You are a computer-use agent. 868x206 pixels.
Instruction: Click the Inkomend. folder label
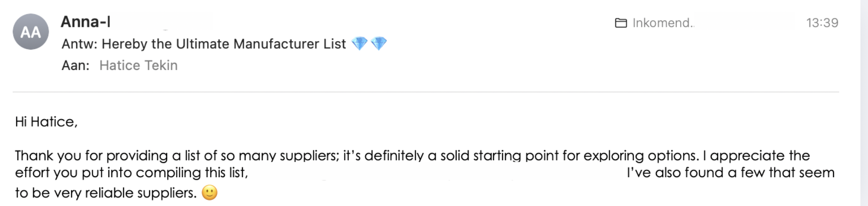[x=663, y=23]
